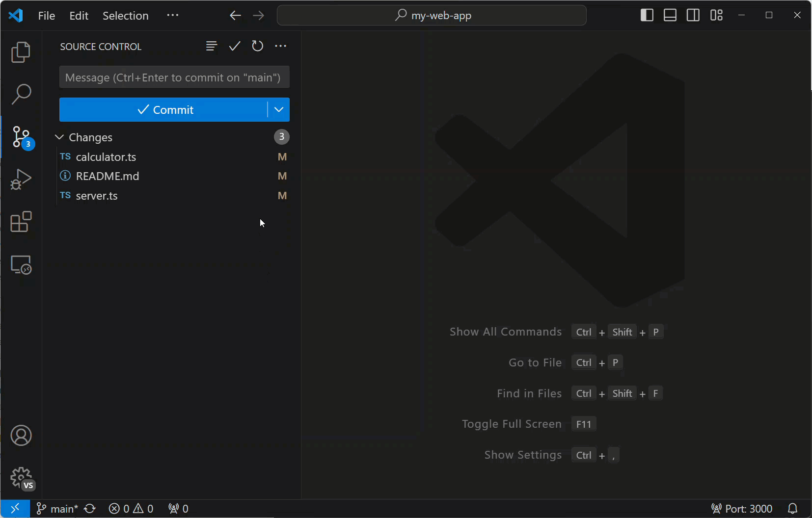812x518 pixels.
Task: Open the Accounts icon
Action: [21, 436]
